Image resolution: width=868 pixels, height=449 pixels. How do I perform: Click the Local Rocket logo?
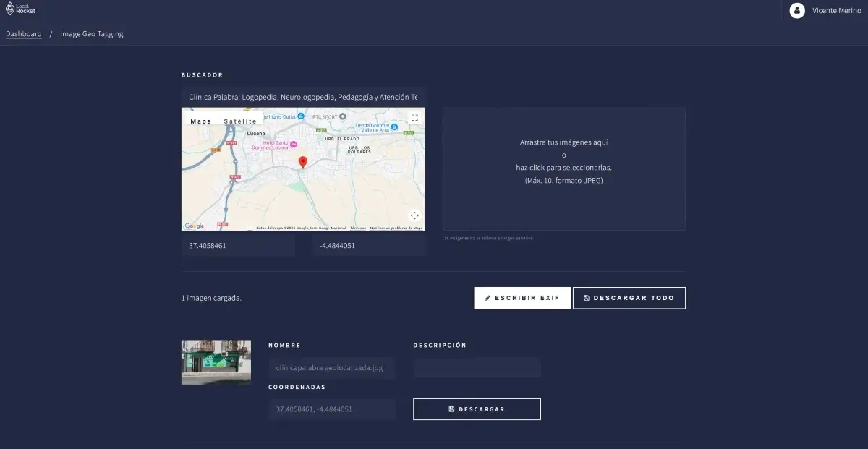tap(20, 9)
